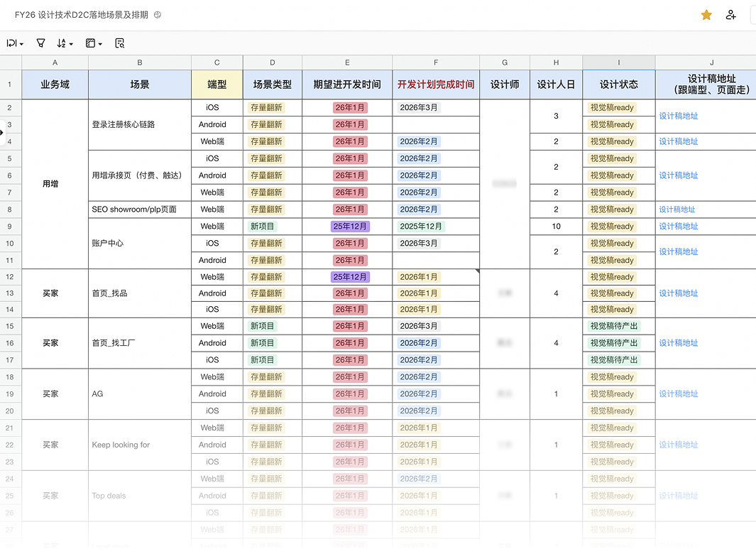
Task: Click 2026年3月 in row 15
Action: [x=419, y=326]
